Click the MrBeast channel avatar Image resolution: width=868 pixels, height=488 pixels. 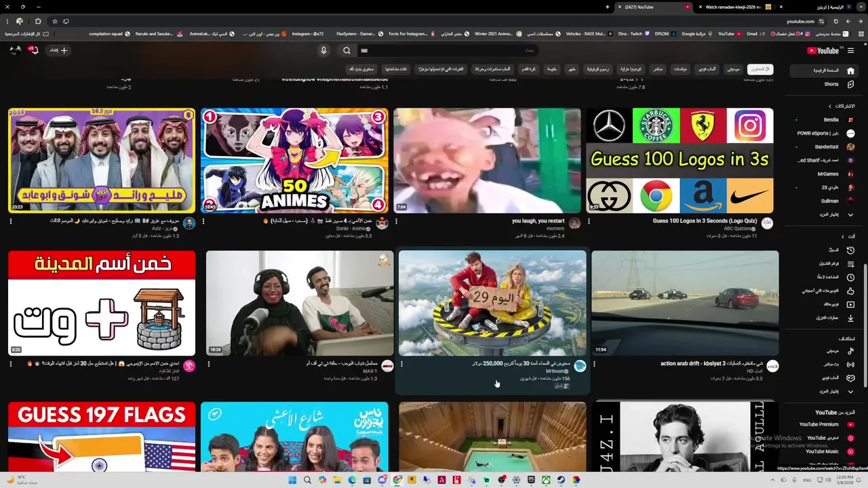tap(580, 366)
